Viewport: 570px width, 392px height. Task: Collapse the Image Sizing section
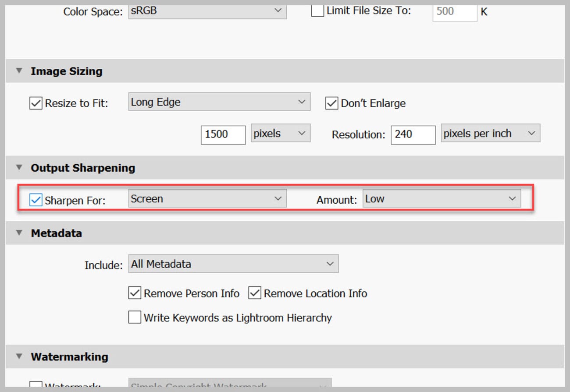[18, 71]
